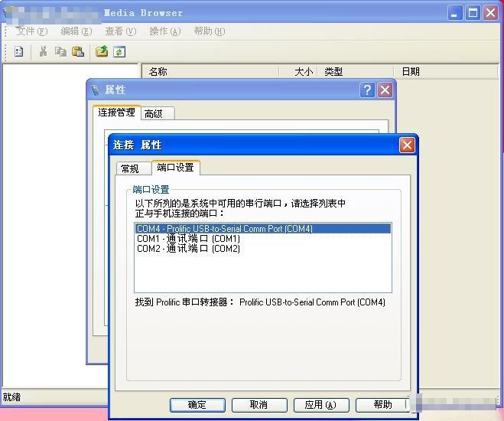Open the 操作(A) menu

[165, 31]
